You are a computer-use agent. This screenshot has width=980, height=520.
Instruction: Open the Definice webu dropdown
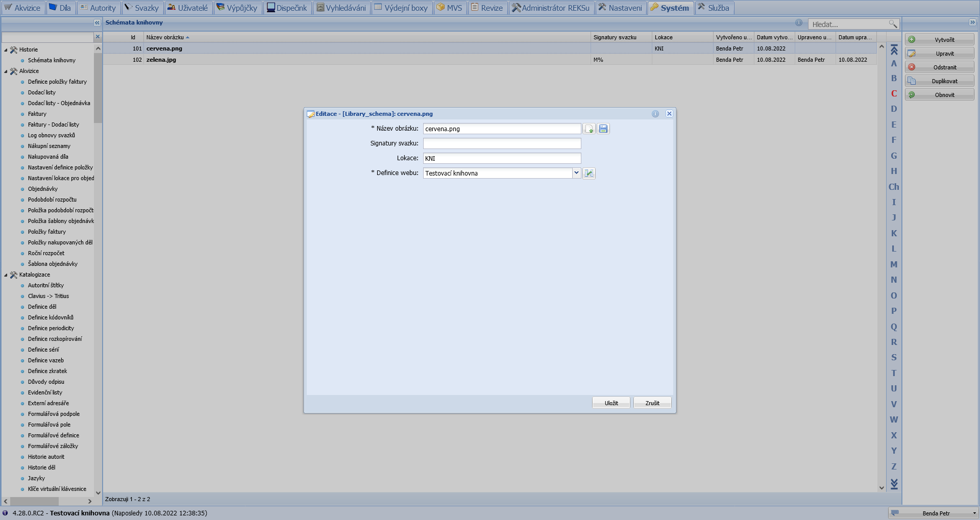(x=576, y=173)
